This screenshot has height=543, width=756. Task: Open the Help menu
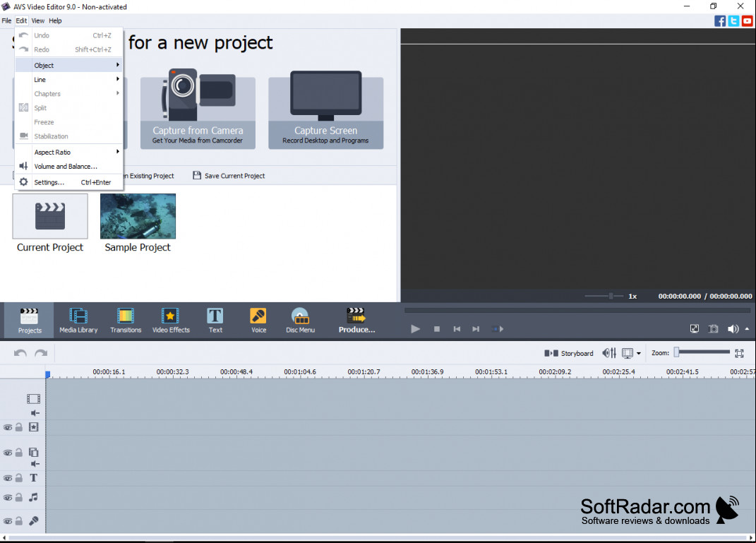(55, 20)
